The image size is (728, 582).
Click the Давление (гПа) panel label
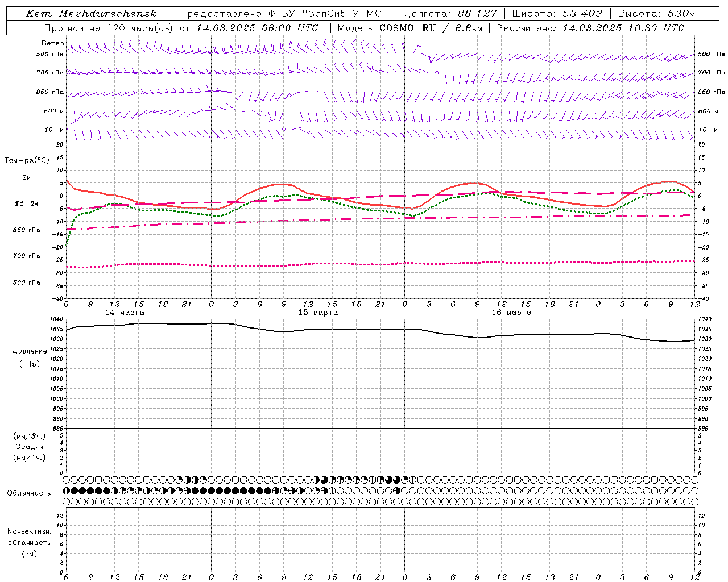pos(30,357)
